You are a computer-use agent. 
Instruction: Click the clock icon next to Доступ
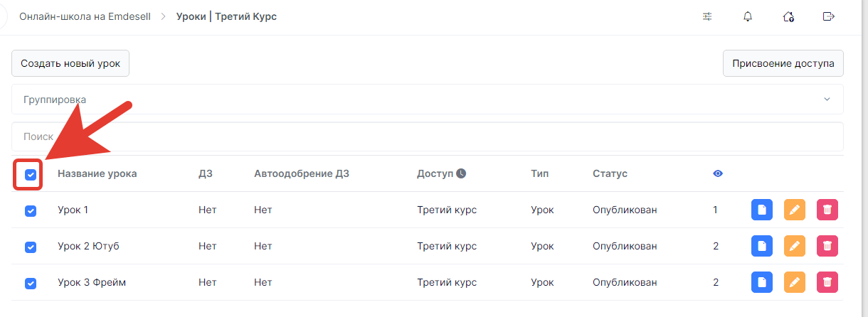pos(461,173)
